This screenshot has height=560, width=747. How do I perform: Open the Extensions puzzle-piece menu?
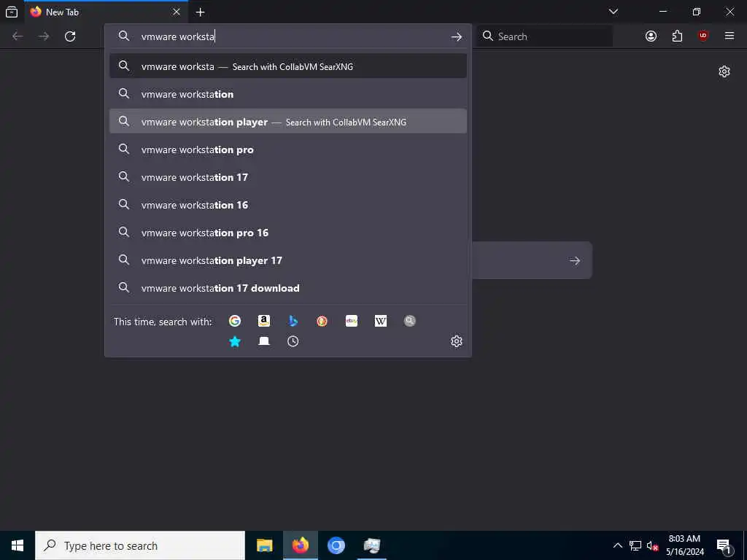coord(677,36)
